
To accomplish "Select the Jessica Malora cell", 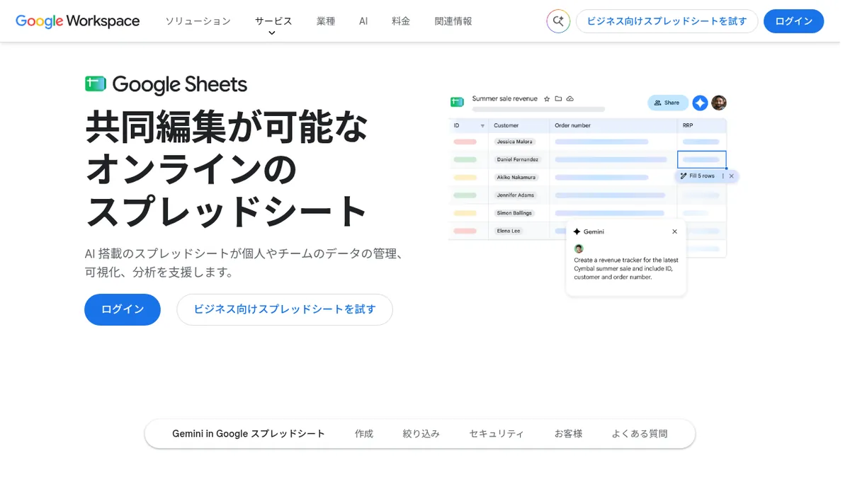I will [515, 142].
